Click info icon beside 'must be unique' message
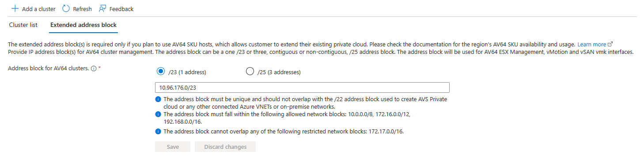Image resolution: width=644 pixels, height=159 pixels. tap(158, 99)
